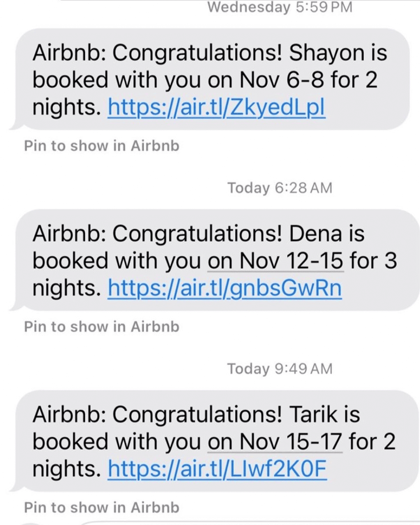The image size is (420, 525).
Task: Open the air.tl/LIwf2K0F link
Action: point(217,469)
